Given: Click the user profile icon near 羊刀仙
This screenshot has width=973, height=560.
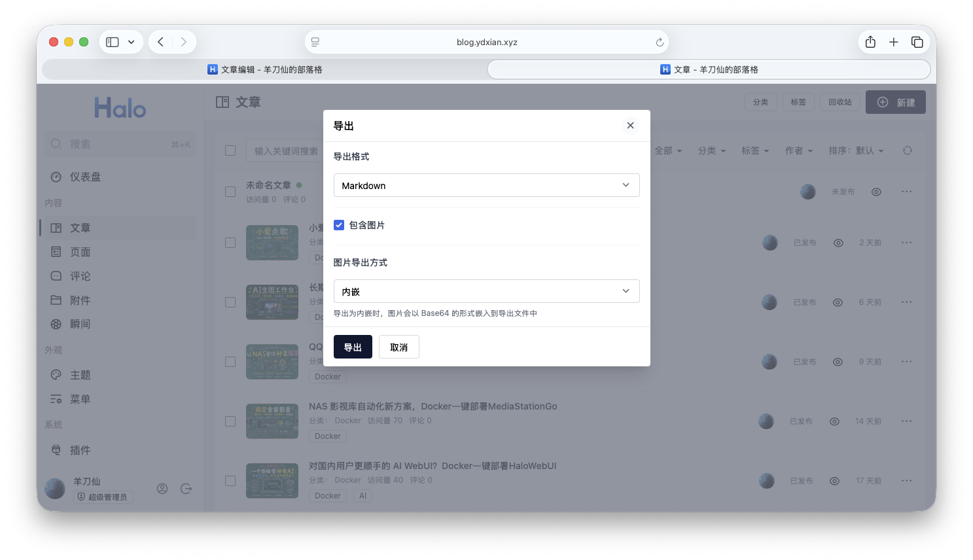Looking at the screenshot, I should pos(162,489).
